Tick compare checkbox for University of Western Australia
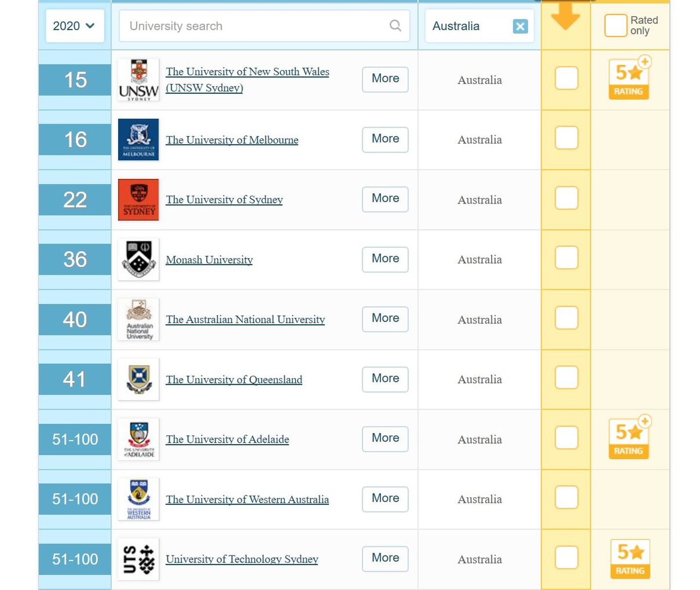 coord(566,497)
